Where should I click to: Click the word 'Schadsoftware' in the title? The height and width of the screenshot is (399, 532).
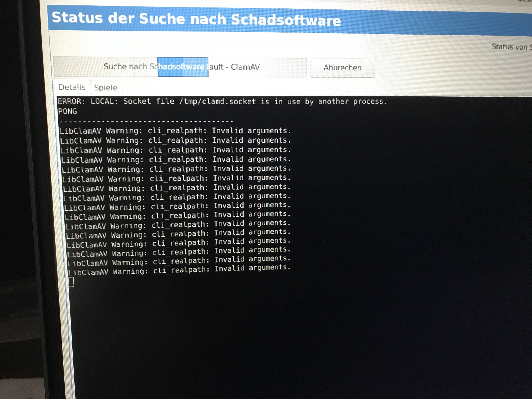tap(286, 20)
